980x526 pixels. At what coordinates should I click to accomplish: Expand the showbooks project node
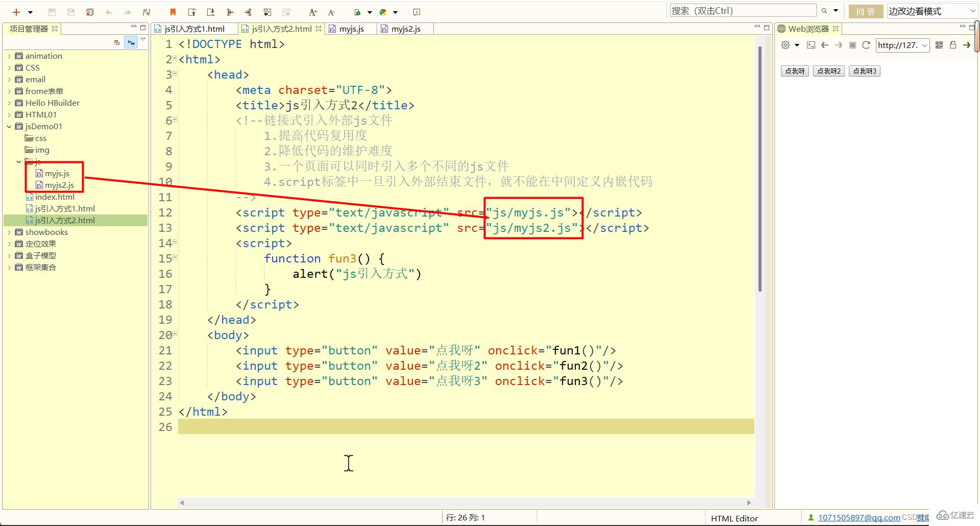pyautogui.click(x=9, y=232)
